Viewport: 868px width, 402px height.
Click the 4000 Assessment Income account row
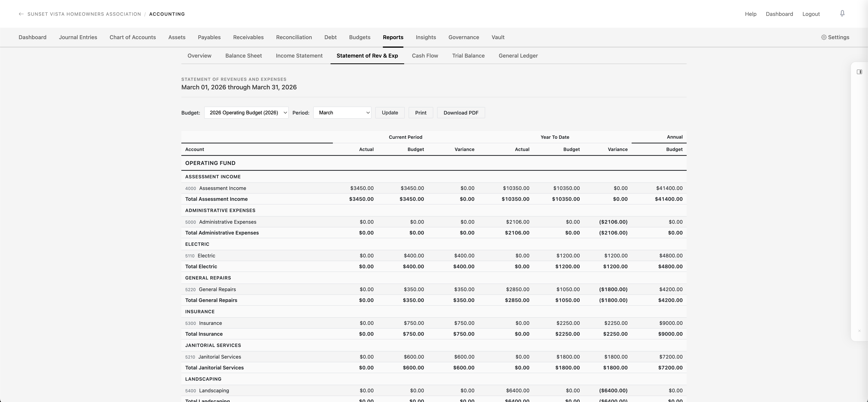pyautogui.click(x=434, y=188)
